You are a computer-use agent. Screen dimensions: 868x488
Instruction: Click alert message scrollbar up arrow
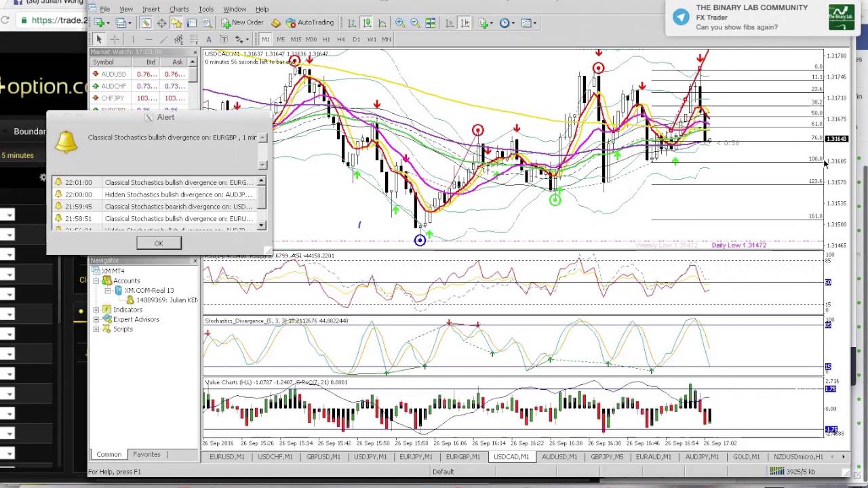[x=263, y=138]
